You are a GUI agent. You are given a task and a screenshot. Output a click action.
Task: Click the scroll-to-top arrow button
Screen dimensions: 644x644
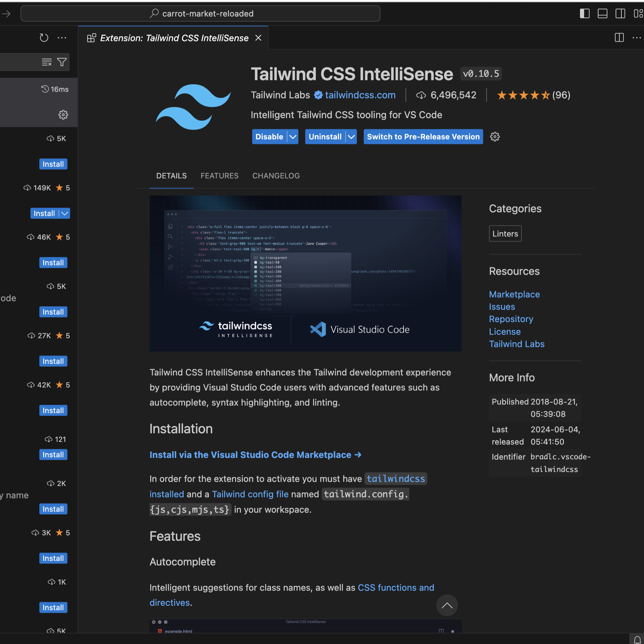[x=447, y=605]
